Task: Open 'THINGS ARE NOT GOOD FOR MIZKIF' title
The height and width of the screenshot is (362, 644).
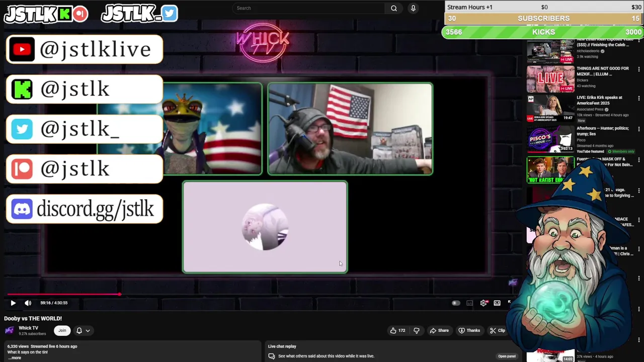Action: point(602,71)
